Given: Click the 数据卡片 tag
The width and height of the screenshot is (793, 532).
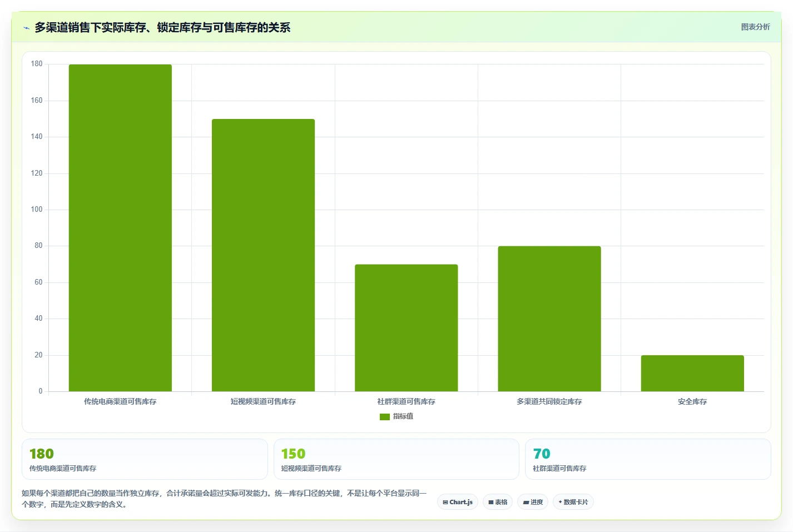Looking at the screenshot, I should (x=573, y=502).
